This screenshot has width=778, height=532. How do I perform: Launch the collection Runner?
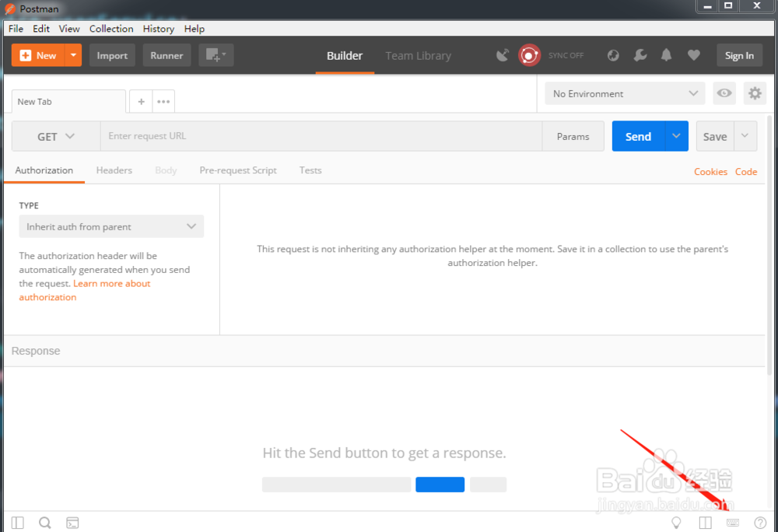point(166,55)
